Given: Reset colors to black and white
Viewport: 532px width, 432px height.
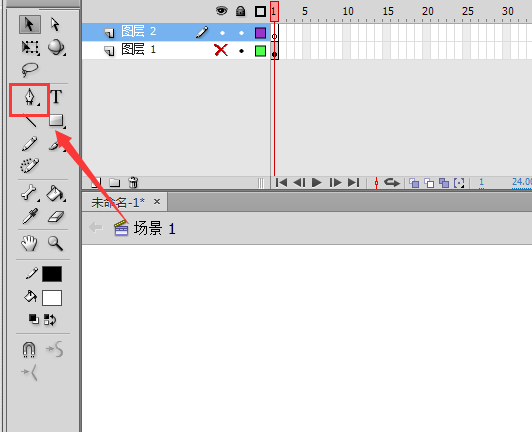Looking at the screenshot, I should (34, 319).
